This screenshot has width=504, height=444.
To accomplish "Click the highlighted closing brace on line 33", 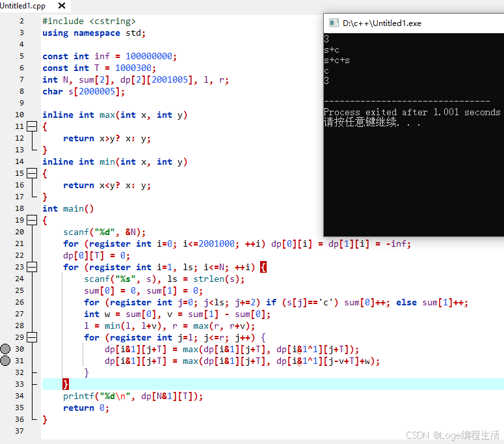I will (66, 384).
